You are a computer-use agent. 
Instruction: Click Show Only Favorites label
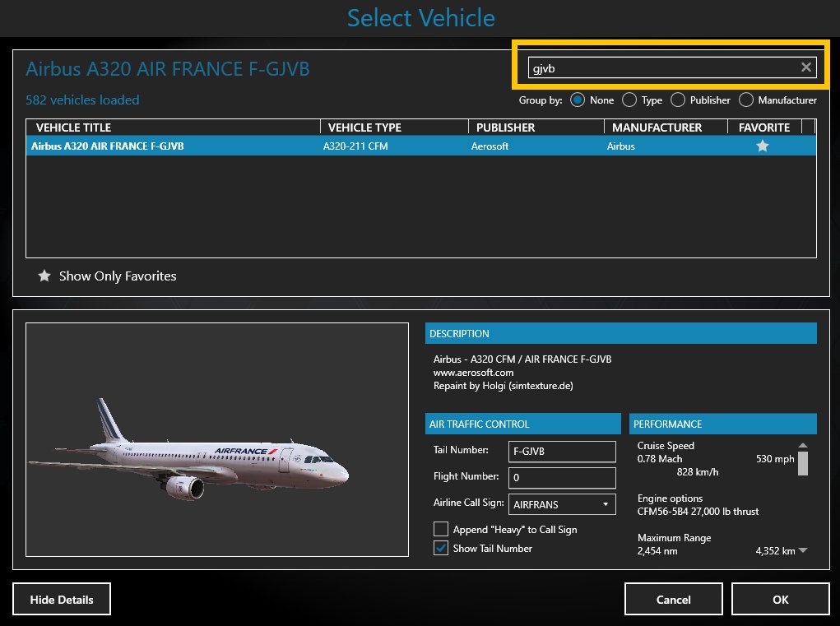[118, 276]
